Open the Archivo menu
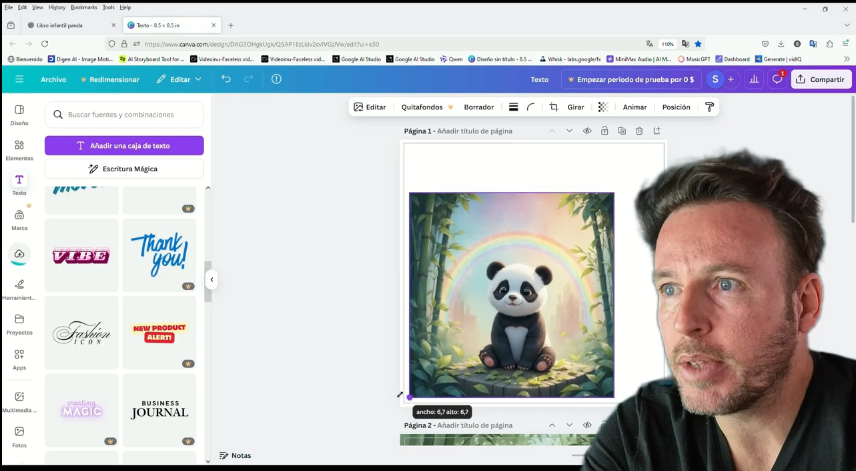Viewport: 856px width, 471px height. pyautogui.click(x=54, y=79)
